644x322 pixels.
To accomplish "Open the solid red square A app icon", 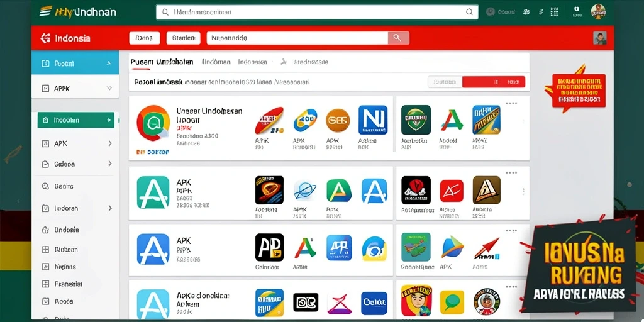I will pos(452,191).
